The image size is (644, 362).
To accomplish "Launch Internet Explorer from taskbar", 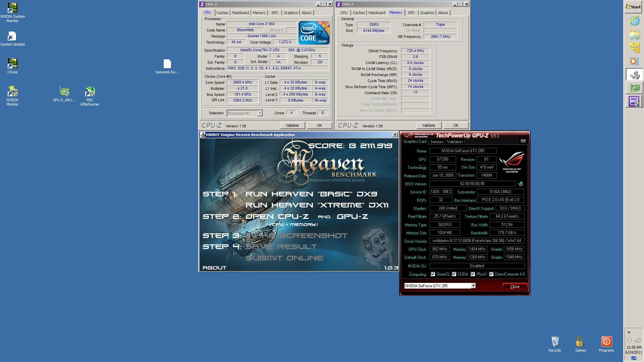I will pyautogui.click(x=634, y=21).
